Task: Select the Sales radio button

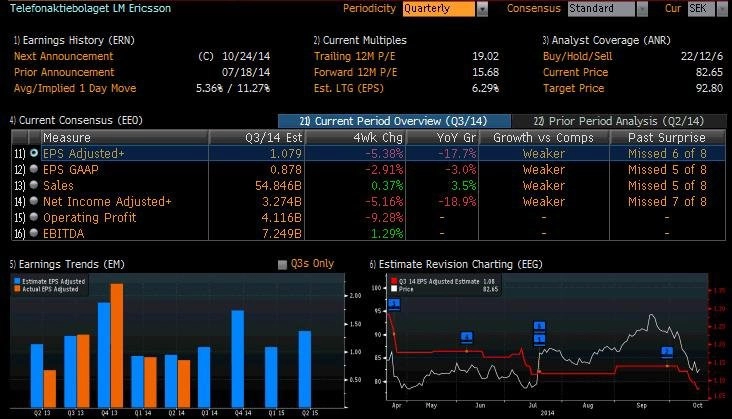Action: click(x=34, y=185)
